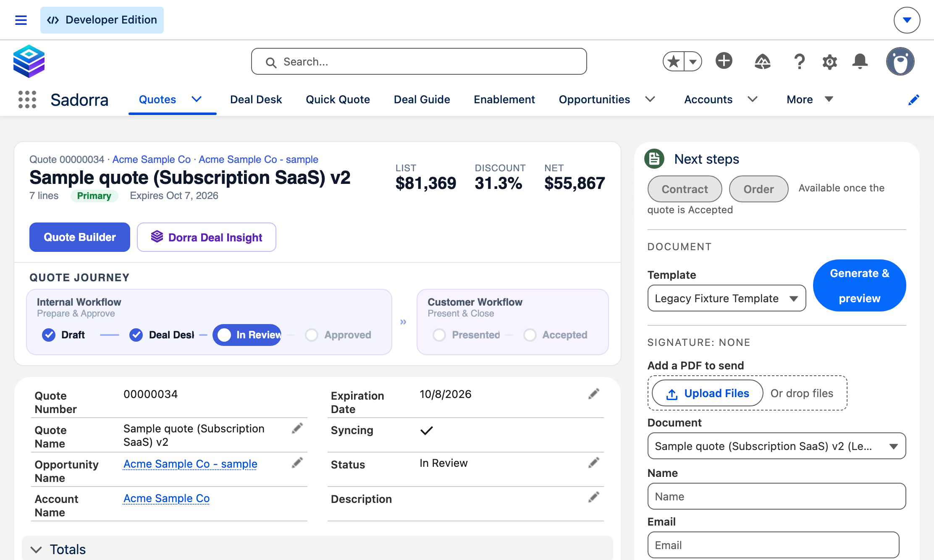934x560 pixels.
Task: Focus the global Search box
Action: tap(419, 61)
